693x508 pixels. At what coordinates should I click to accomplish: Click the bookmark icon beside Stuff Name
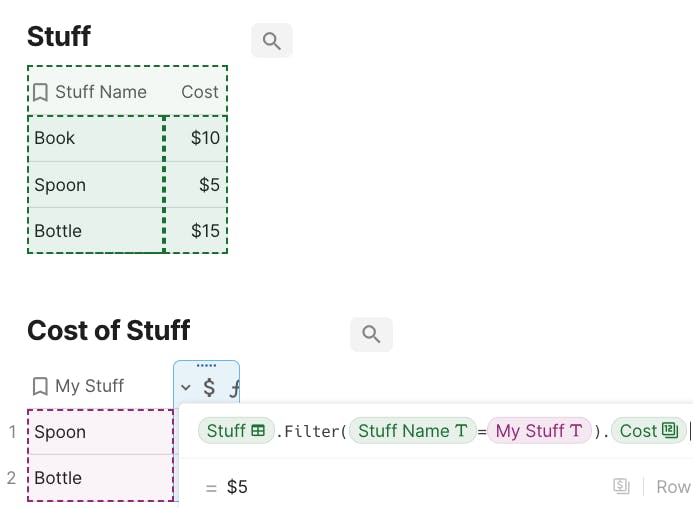pyautogui.click(x=40, y=92)
